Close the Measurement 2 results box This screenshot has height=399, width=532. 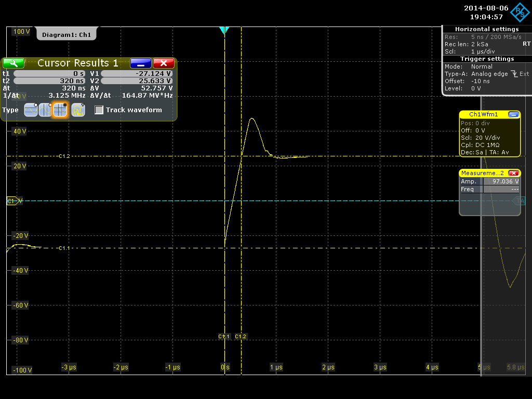point(513,173)
